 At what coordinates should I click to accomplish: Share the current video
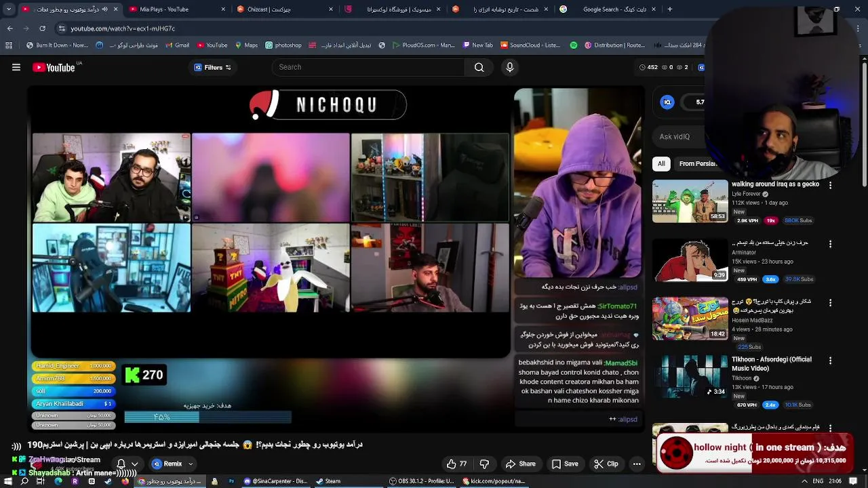521,464
